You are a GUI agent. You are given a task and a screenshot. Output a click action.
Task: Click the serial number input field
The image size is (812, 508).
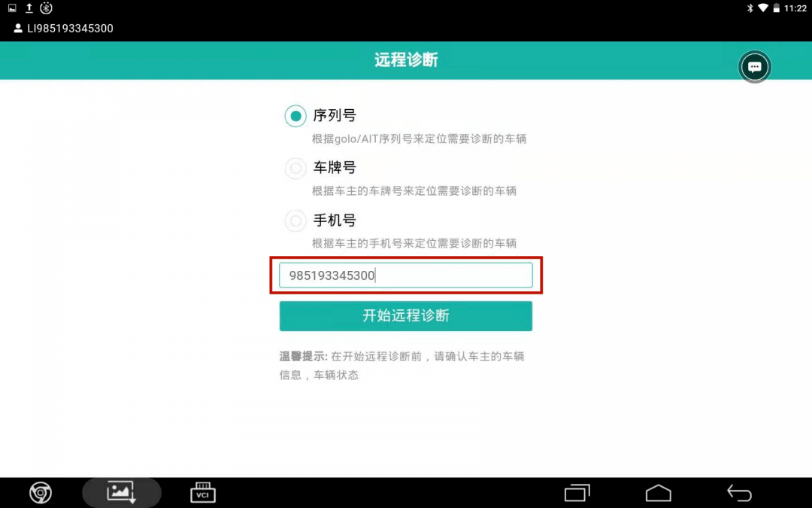pyautogui.click(x=405, y=275)
